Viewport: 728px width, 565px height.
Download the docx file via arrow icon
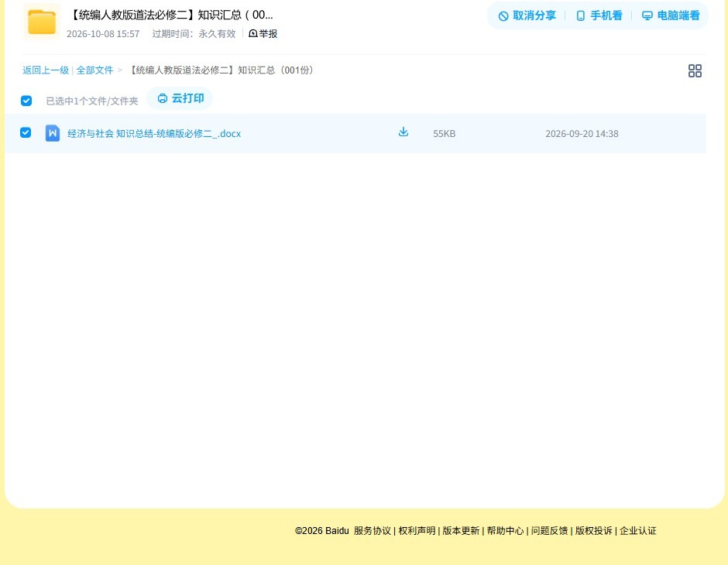(x=403, y=132)
